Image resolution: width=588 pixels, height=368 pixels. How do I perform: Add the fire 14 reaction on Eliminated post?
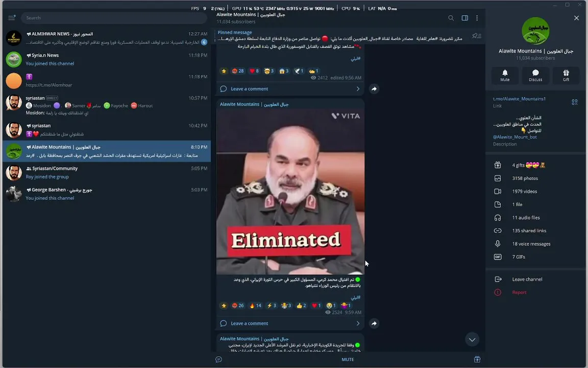click(255, 306)
